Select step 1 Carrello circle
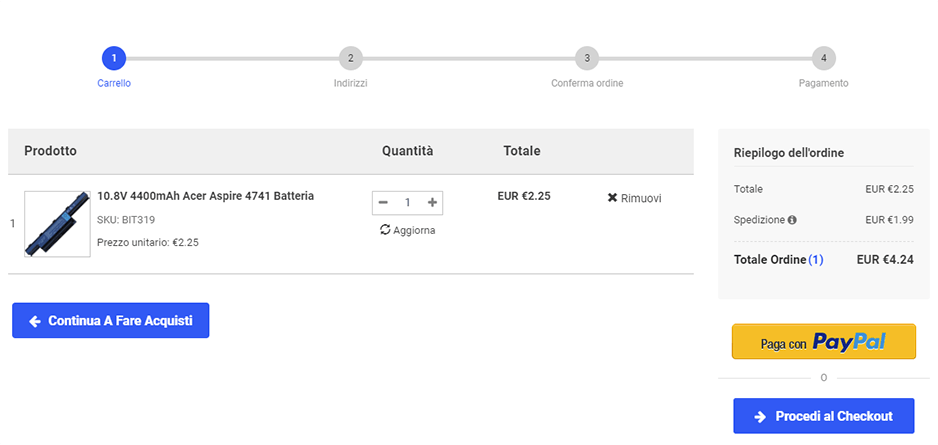Image resolution: width=938 pixels, height=445 pixels. 114,58
